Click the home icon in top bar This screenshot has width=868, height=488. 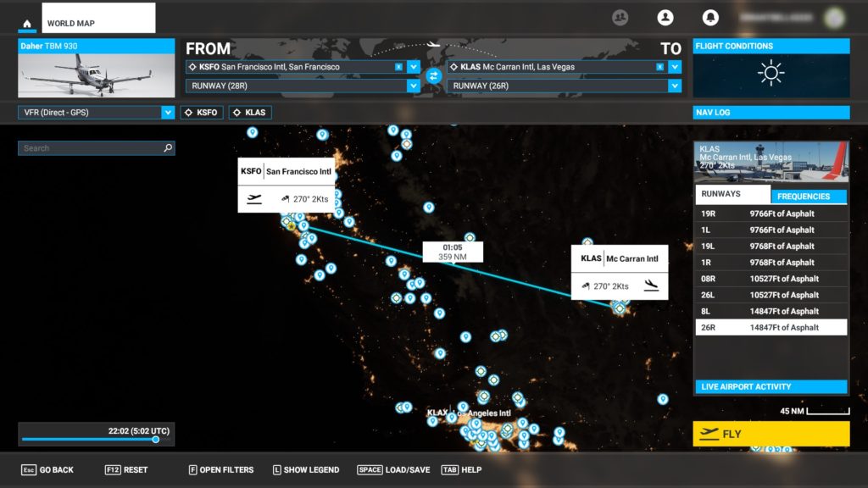coord(27,24)
